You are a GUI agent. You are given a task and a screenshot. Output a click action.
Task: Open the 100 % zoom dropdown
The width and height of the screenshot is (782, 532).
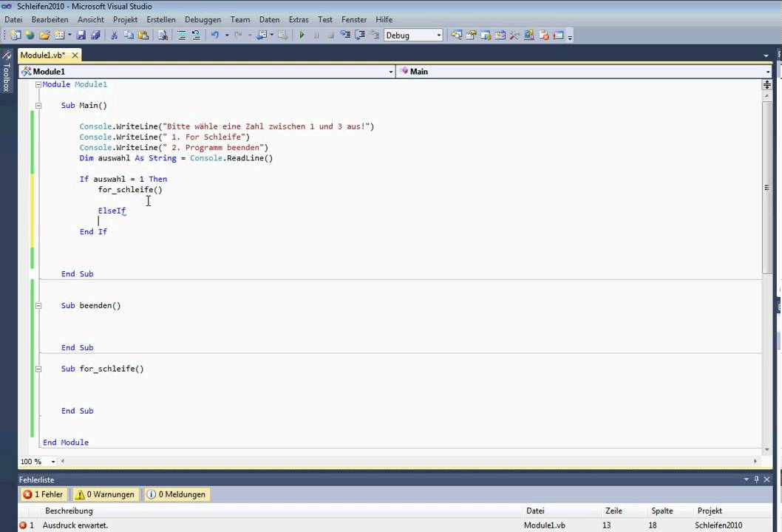coord(53,462)
